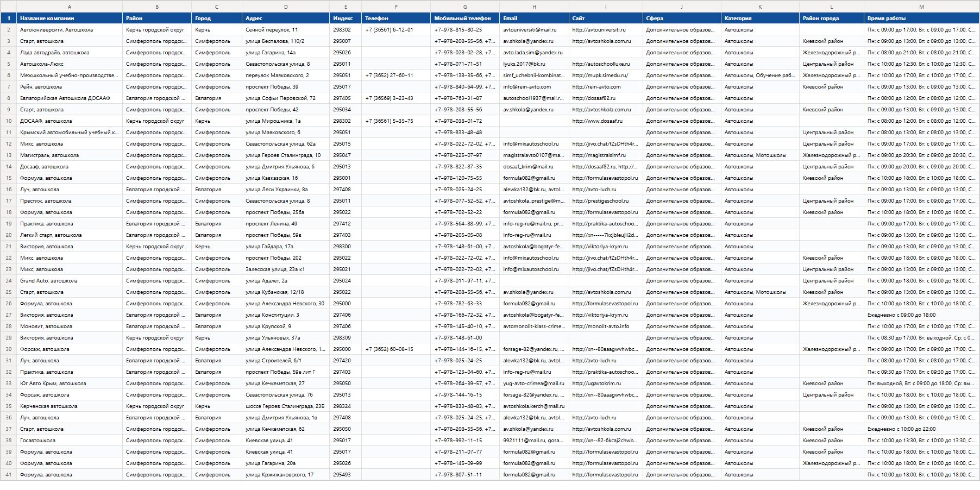Image resolution: width=980 pixels, height=490 pixels.
Task: Select address 'улица Гайдара, 17а'
Action: 286,247
